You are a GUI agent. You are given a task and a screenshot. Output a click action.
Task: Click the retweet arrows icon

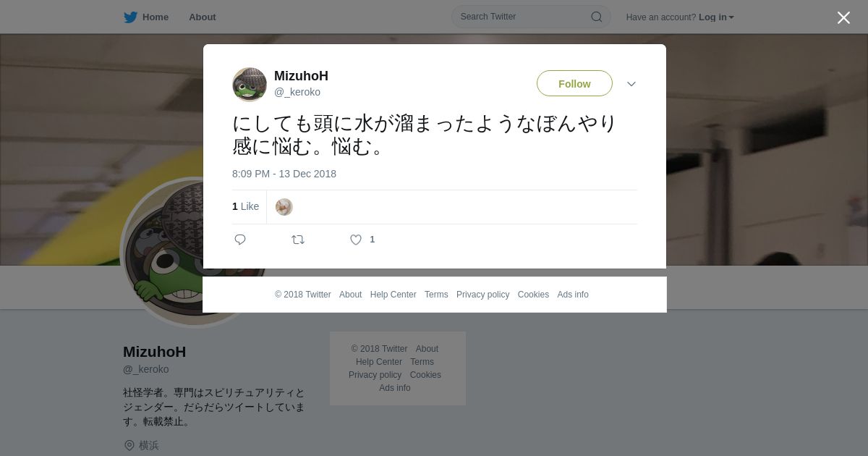[x=298, y=240]
